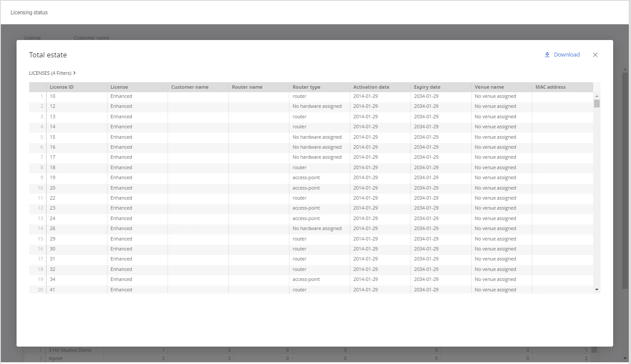631x364 pixels.
Task: Select row number 9 with License ID 19
Action: (53, 177)
